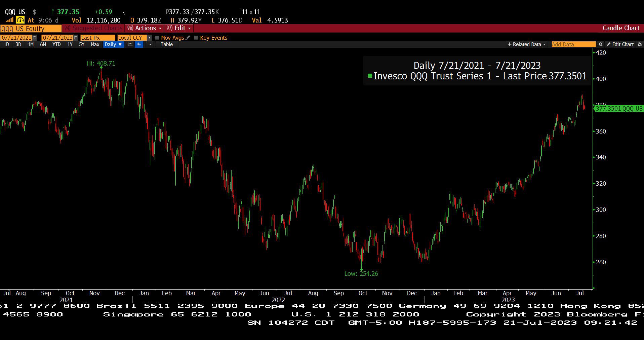Select the 6M range tab
This screenshot has height=340, width=644.
pyautogui.click(x=43, y=44)
